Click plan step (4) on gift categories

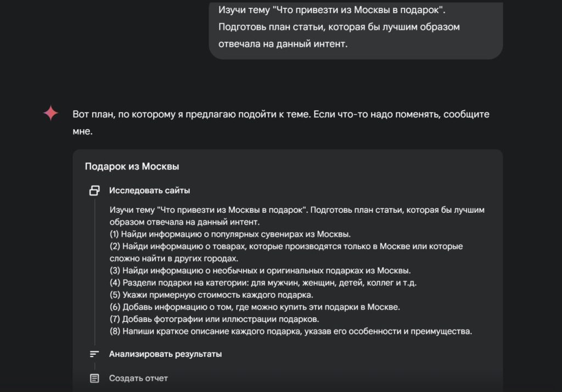coord(267,283)
